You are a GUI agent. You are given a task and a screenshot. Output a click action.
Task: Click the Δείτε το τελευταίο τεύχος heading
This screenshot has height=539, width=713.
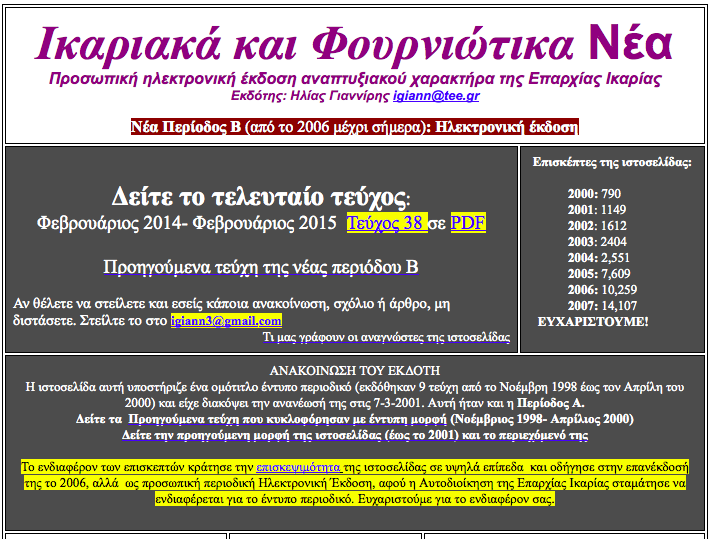pos(261,196)
